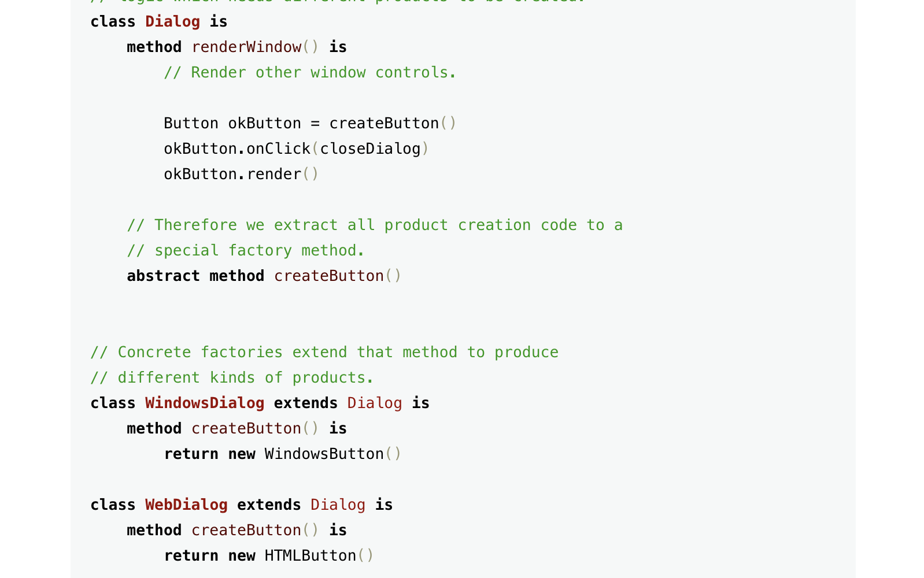Click the HTMLButton constructor name
The image size is (924, 578).
[310, 556]
